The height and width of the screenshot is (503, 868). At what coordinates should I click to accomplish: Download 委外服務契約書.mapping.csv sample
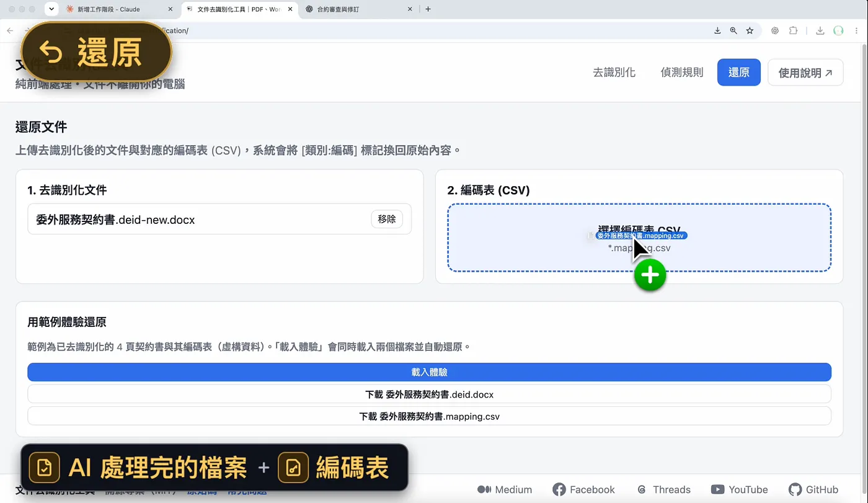(x=429, y=416)
